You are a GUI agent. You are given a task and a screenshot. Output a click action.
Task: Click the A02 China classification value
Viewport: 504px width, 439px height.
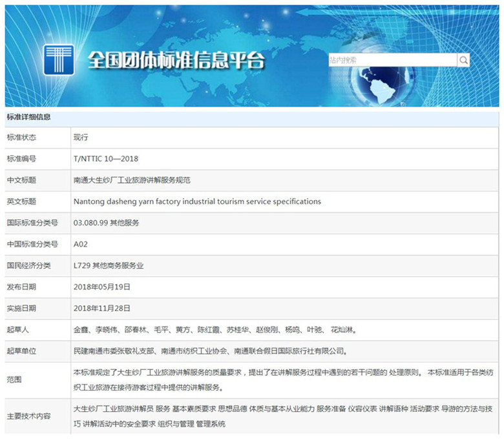coord(81,244)
